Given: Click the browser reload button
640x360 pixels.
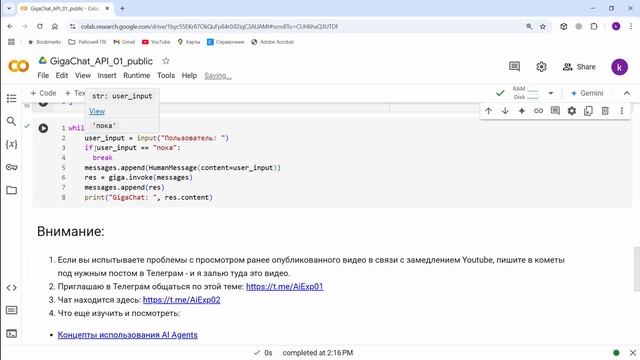Looking at the screenshot, I should tap(40, 27).
